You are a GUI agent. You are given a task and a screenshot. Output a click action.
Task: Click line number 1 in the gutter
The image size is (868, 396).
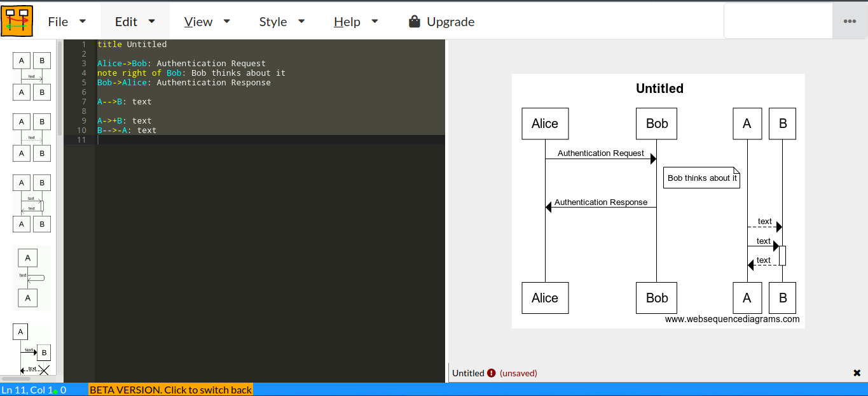click(83, 45)
